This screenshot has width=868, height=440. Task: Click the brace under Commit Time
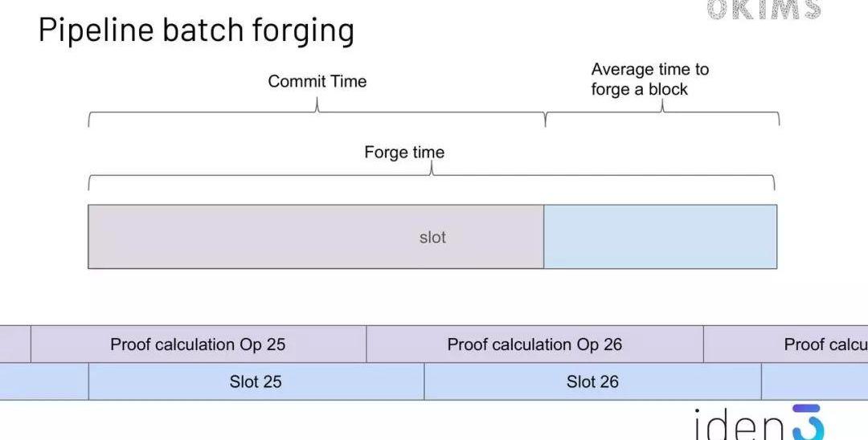(x=317, y=113)
